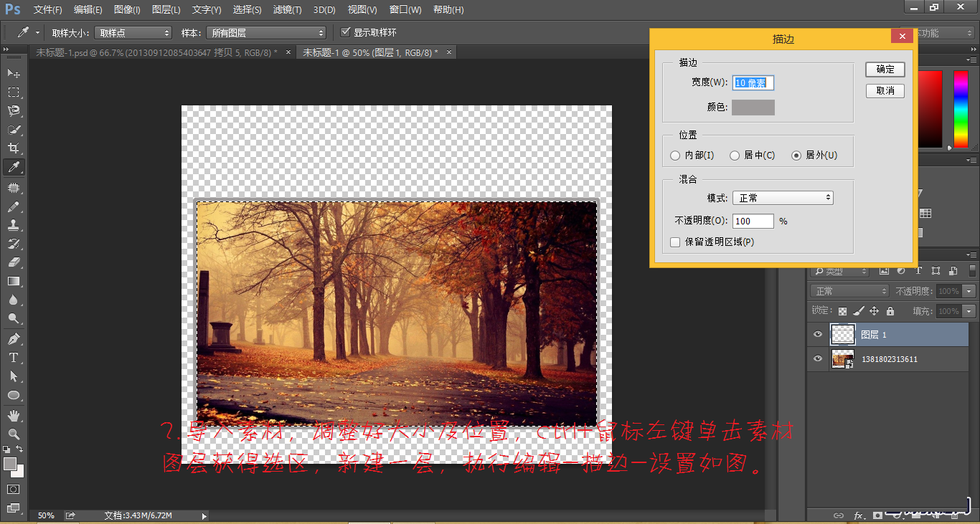Filter layers by type layers (T)
Screen dimensions: 980x524
[918, 271]
